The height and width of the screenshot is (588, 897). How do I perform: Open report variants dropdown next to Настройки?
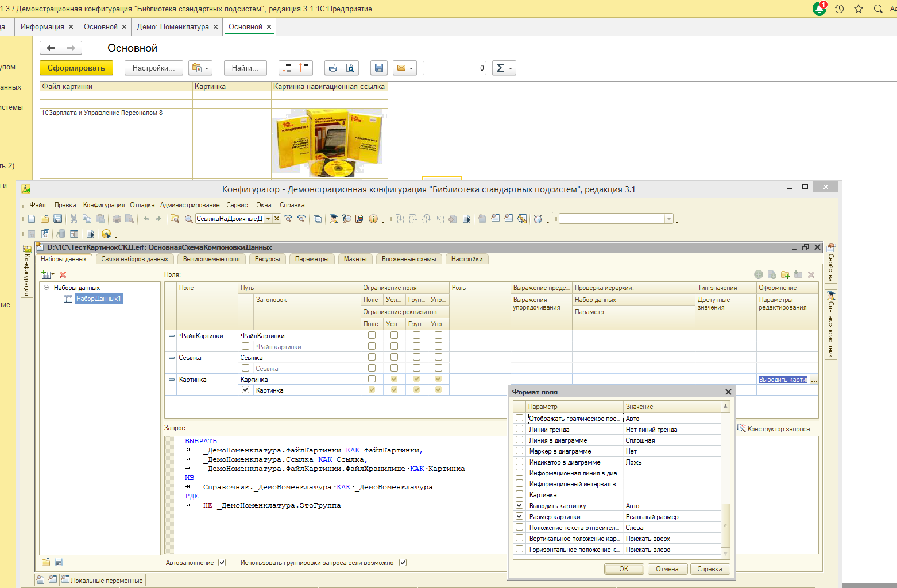200,68
